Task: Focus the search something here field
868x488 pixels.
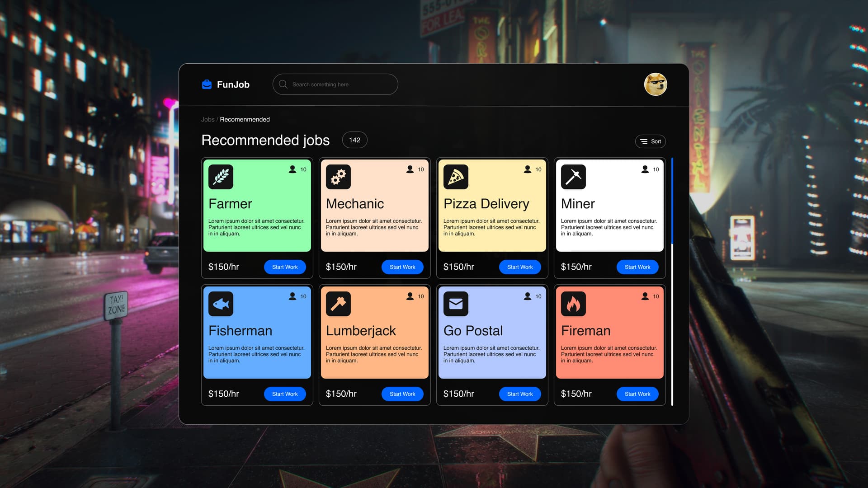Action: 335,84
